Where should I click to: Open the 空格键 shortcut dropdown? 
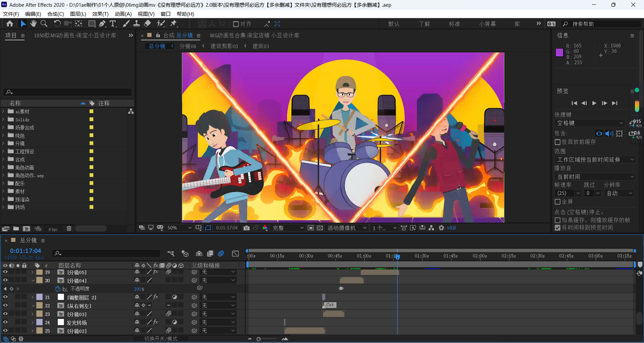click(x=590, y=123)
